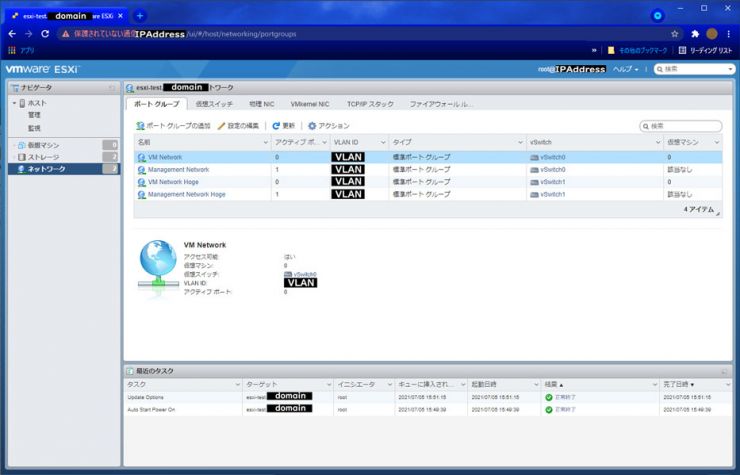Open Name column dropdown arrow
The image size is (740, 475).
point(265,142)
